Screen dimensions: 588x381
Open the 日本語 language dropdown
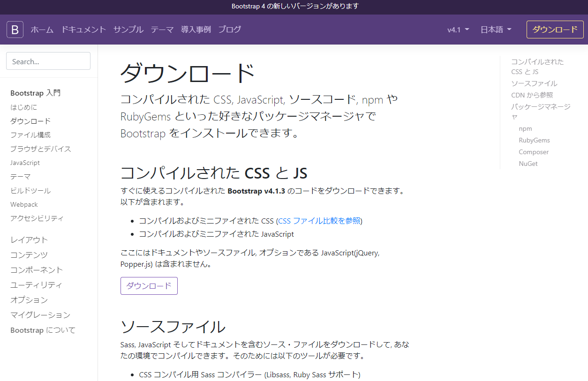496,30
